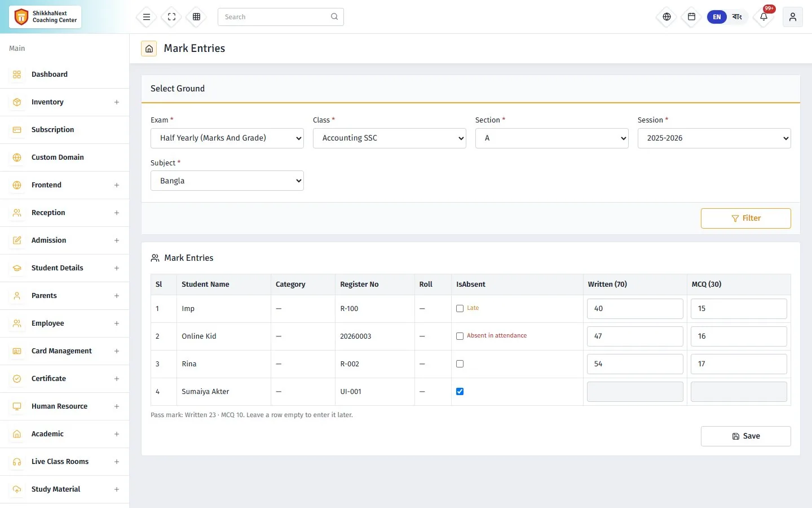Switch language to EN toggle
This screenshot has width=812, height=508.
click(x=717, y=17)
